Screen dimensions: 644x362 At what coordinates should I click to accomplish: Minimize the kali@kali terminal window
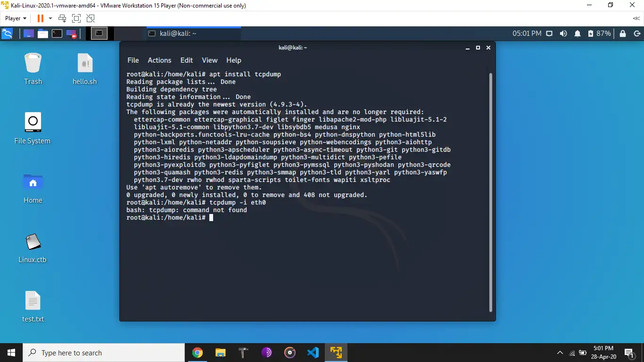pyautogui.click(x=468, y=48)
